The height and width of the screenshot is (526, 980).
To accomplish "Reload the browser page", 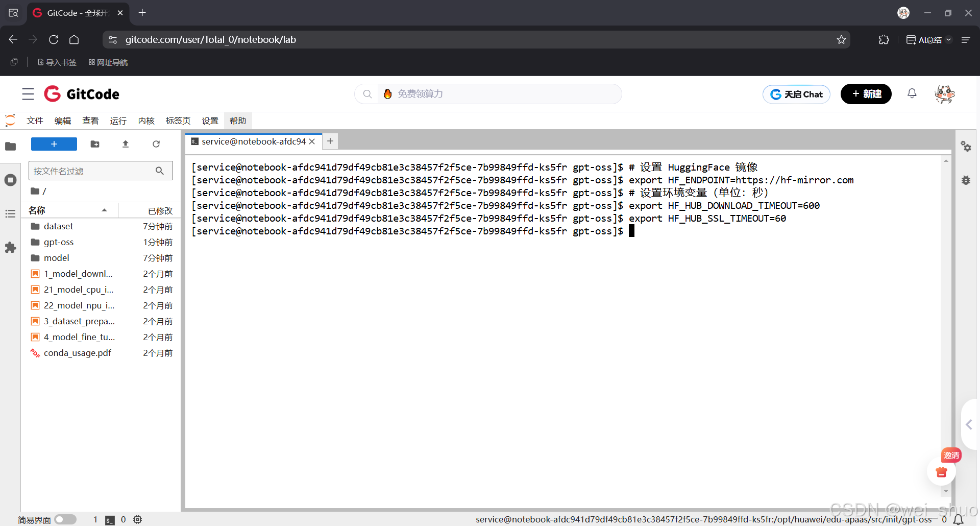I will tap(54, 39).
